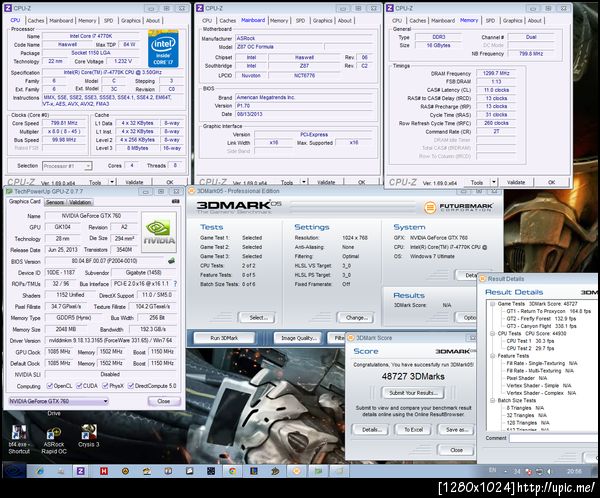Click DRAM Frequency value 1299.7 MHz
The image size is (600, 498).
[x=496, y=73]
